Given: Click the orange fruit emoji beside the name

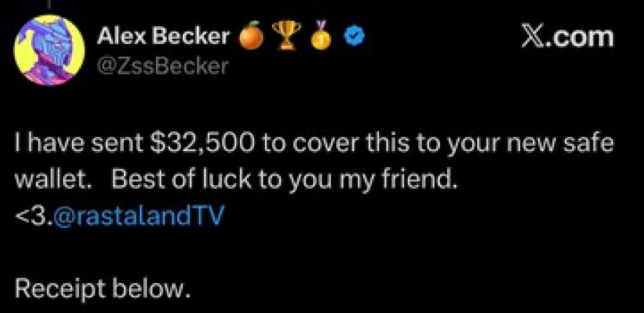Looking at the screenshot, I should 251,36.
